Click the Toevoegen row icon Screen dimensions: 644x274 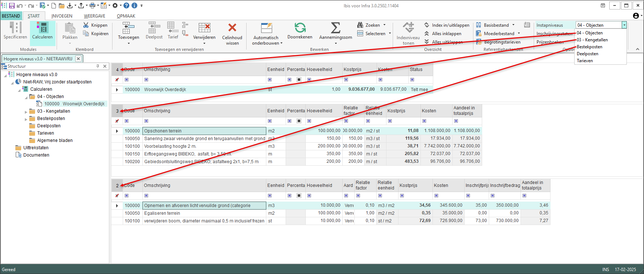(x=128, y=30)
